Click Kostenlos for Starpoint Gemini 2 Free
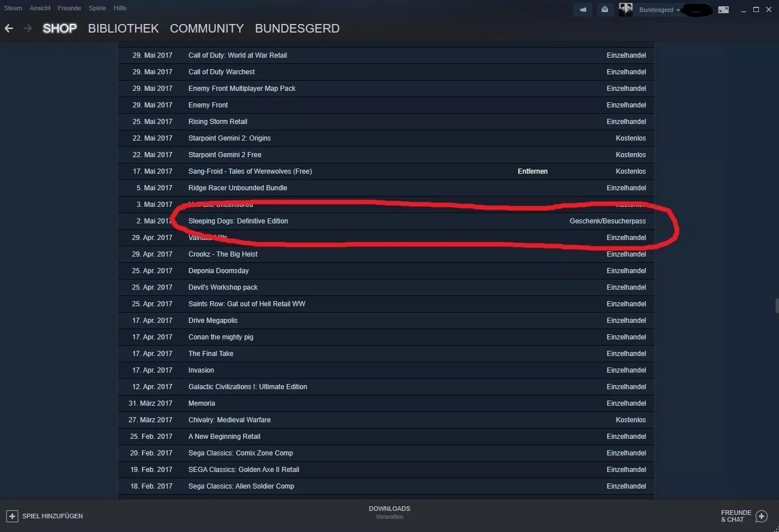This screenshot has width=779, height=532. click(x=631, y=155)
